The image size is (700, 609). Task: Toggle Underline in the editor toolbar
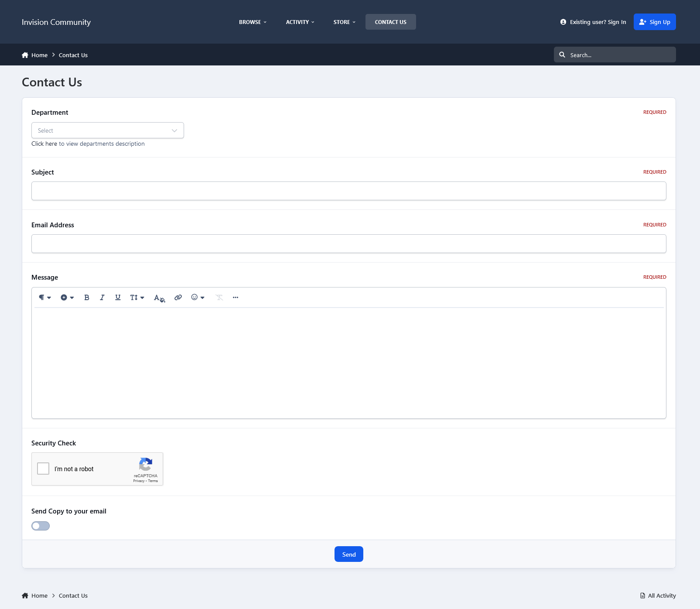click(x=118, y=298)
